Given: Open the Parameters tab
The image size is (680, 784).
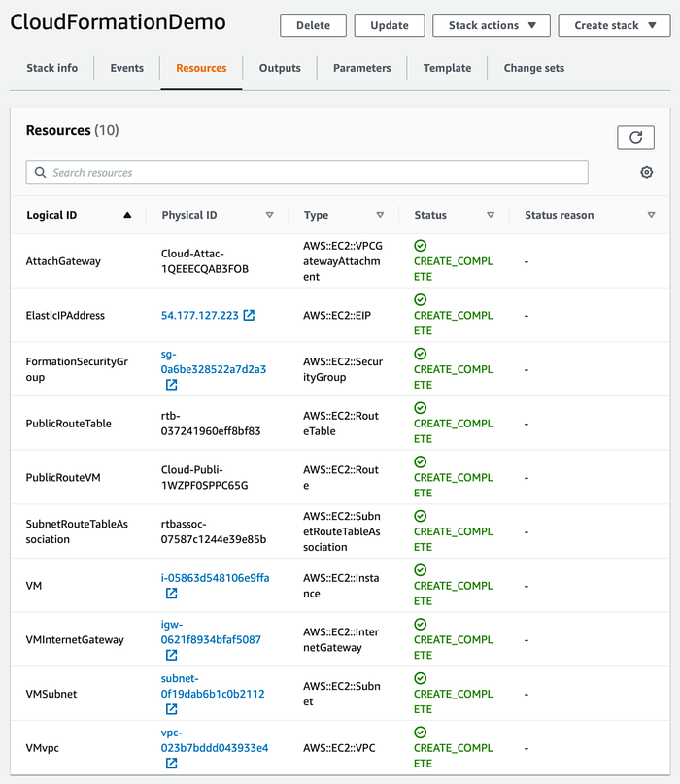Looking at the screenshot, I should click(x=362, y=68).
